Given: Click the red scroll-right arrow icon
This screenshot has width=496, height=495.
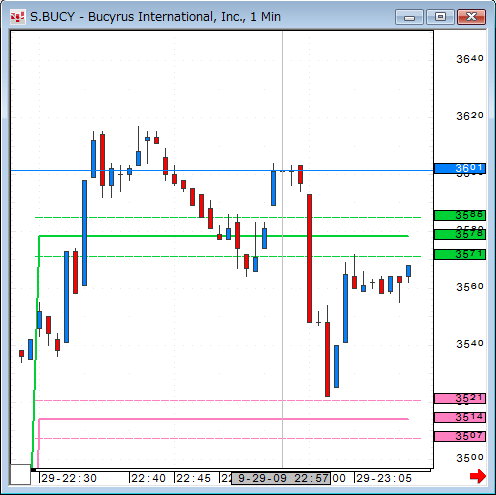Looking at the screenshot, I should [x=478, y=476].
